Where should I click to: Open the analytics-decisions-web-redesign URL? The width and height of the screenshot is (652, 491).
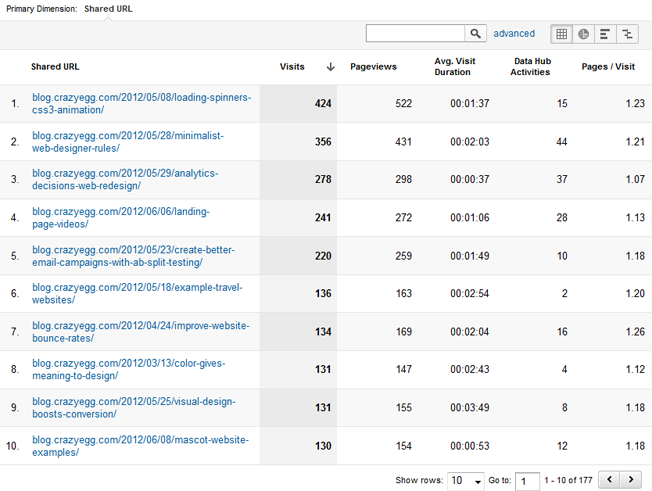pos(125,179)
